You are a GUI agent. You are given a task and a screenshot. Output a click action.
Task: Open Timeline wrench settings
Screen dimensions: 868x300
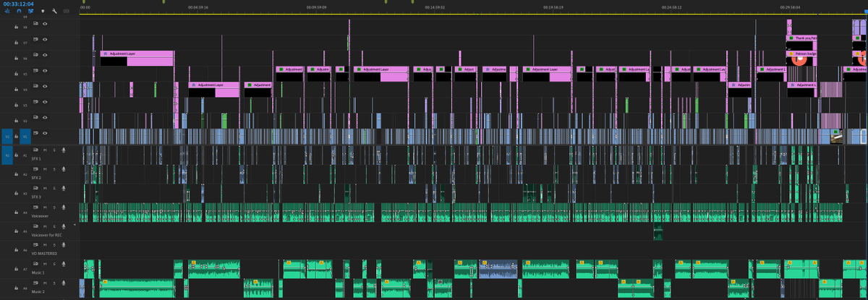point(54,12)
